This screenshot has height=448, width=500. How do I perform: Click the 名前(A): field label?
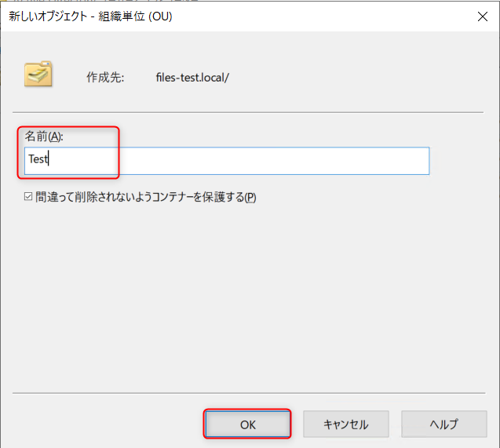coord(44,137)
